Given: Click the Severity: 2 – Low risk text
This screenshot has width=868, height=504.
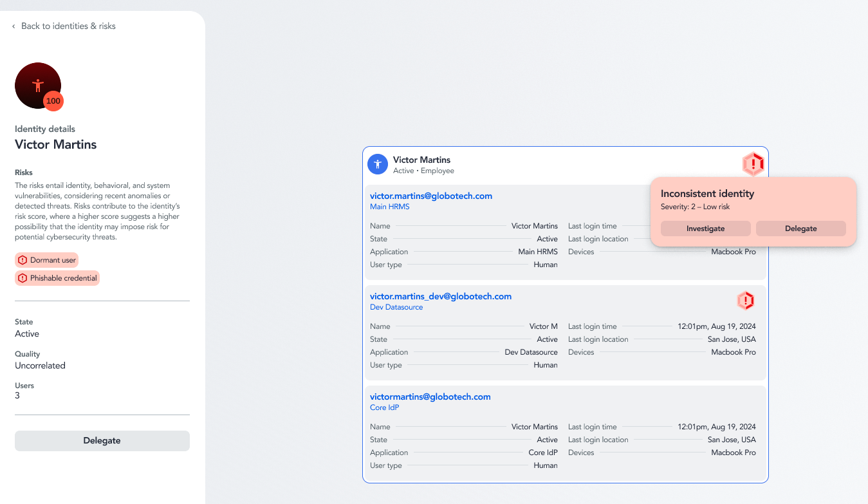Looking at the screenshot, I should 695,207.
